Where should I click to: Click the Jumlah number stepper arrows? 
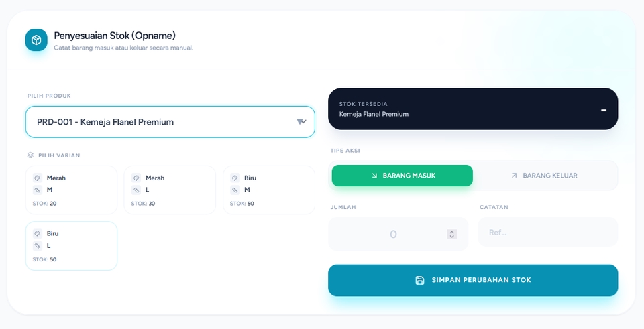[x=451, y=235]
